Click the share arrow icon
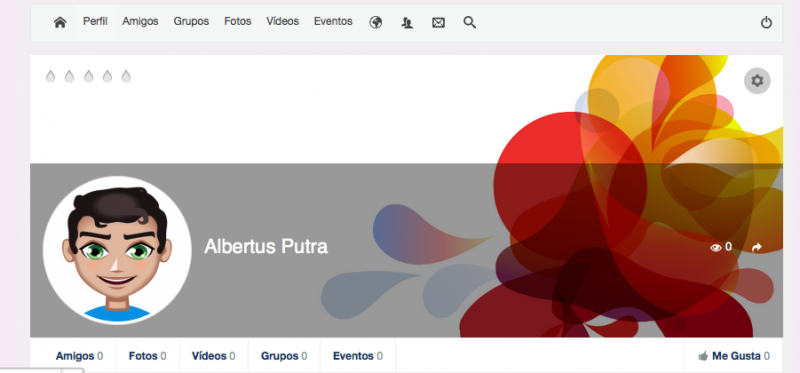This screenshot has width=800, height=373. point(757,247)
